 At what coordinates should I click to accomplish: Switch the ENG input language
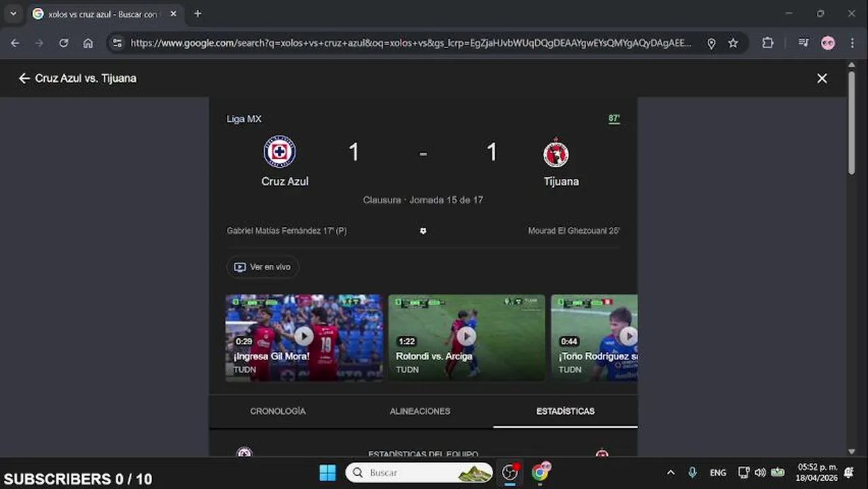point(718,473)
